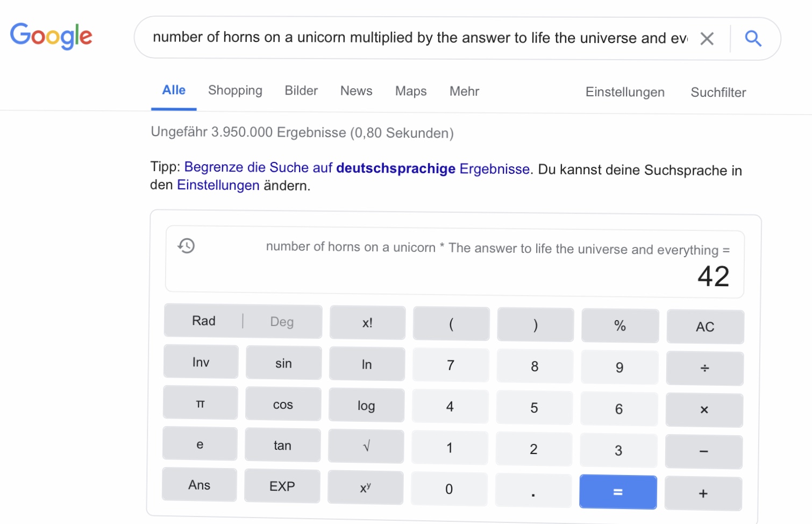Screen dimensions: 812x524
Task: Clear the search query with X icon
Action: pyautogui.click(x=707, y=38)
